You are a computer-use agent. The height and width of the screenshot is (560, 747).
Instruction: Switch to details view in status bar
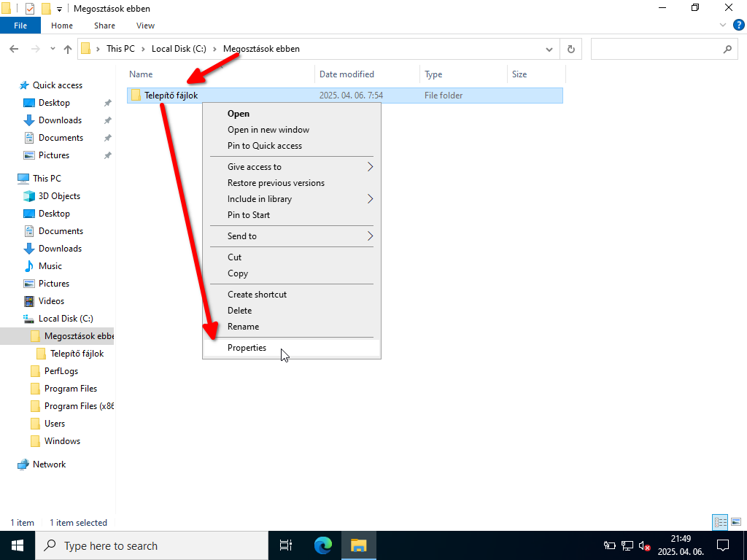pyautogui.click(x=720, y=522)
